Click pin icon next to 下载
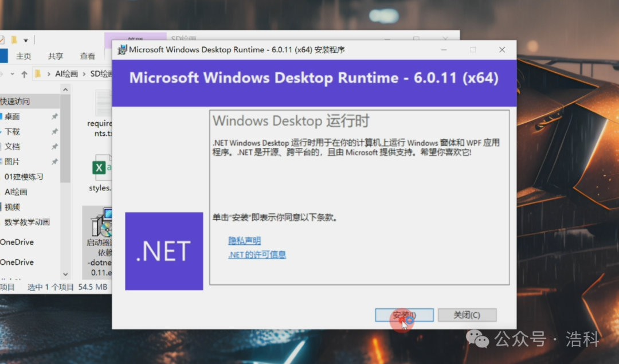This screenshot has height=364, width=619. tap(54, 131)
